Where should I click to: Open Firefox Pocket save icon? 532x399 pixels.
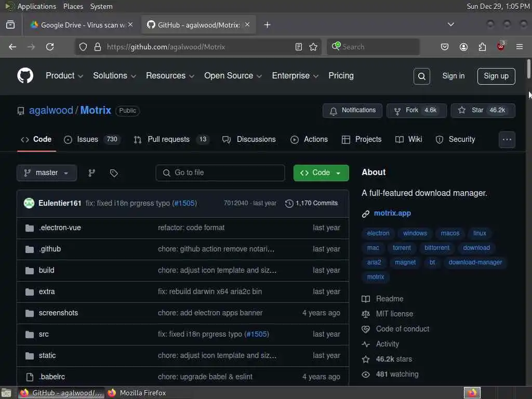[445, 47]
